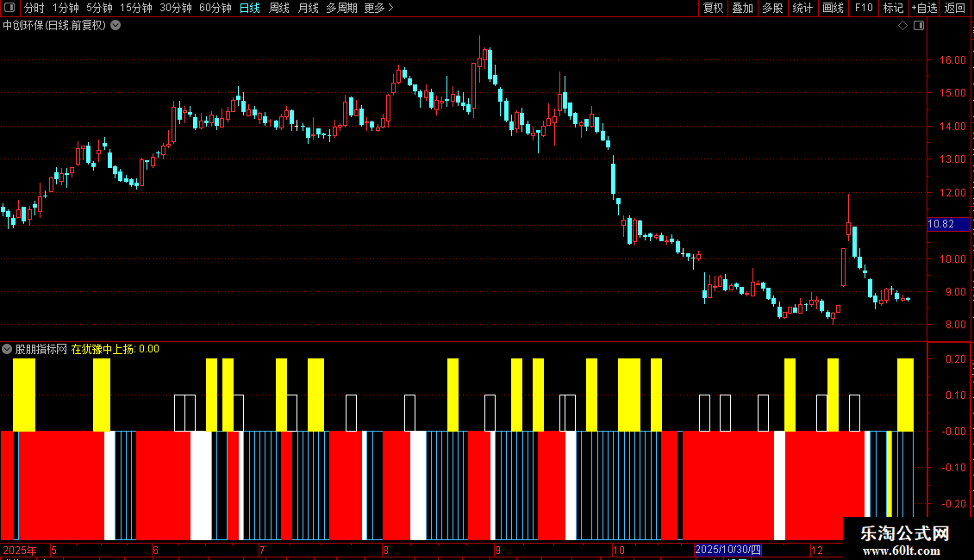Image resolution: width=974 pixels, height=560 pixels.
Task: Expand the 更多 more periods menu
Action: [x=378, y=8]
